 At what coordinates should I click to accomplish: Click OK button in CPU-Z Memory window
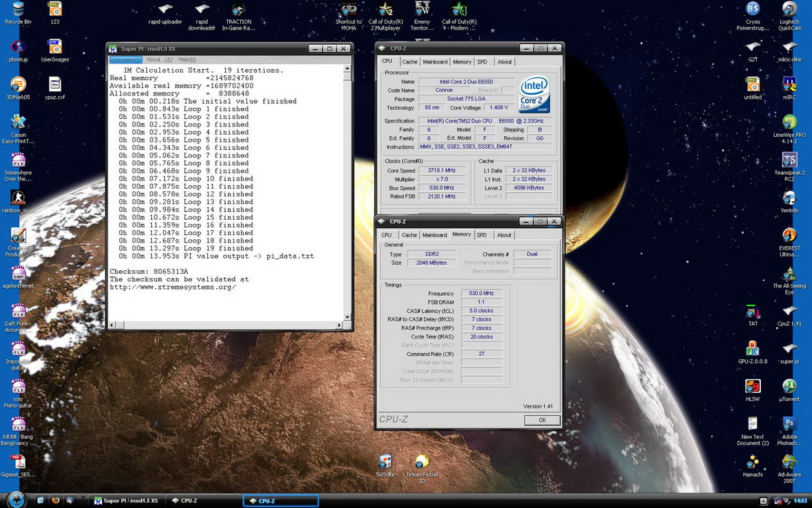[542, 420]
